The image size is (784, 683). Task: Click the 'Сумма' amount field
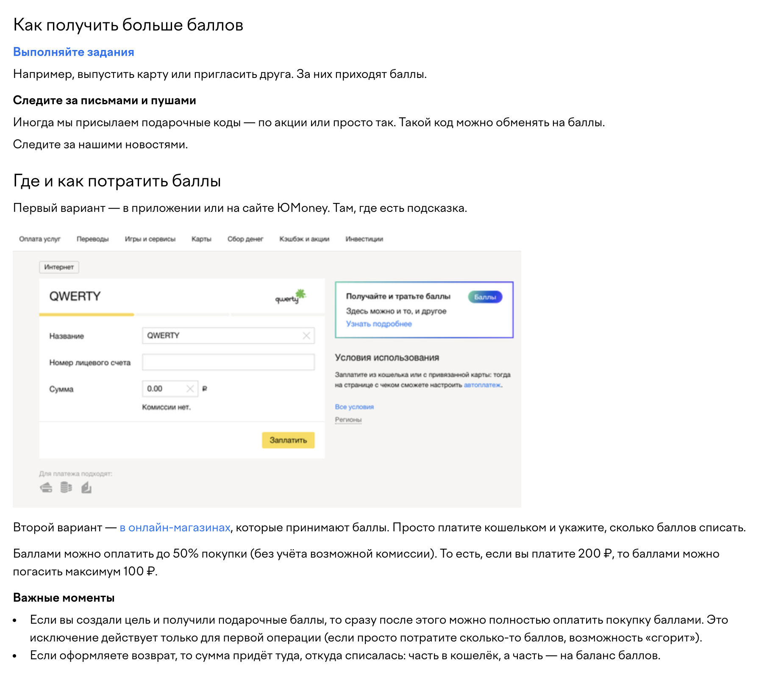(170, 389)
